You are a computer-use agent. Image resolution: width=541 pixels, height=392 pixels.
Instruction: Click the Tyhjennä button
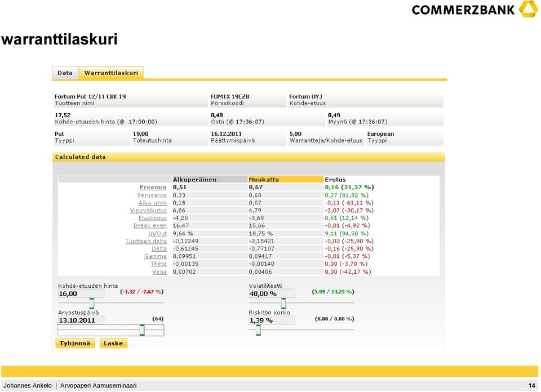[75, 344]
